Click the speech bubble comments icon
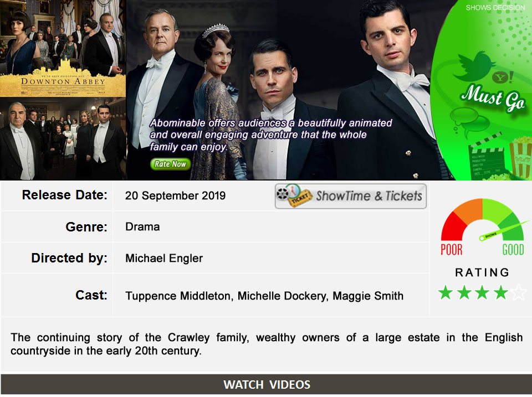The height and width of the screenshot is (397, 532). [469, 122]
